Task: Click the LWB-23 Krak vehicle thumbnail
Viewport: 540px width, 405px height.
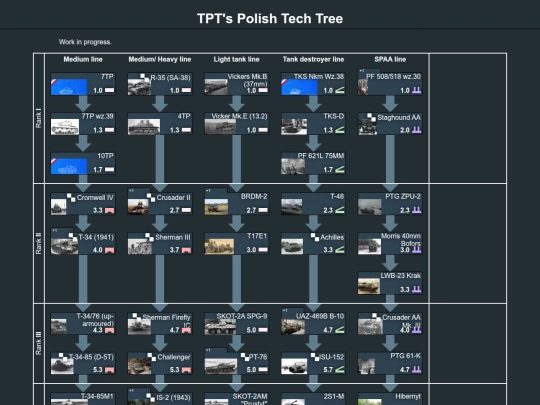Action: click(369, 286)
